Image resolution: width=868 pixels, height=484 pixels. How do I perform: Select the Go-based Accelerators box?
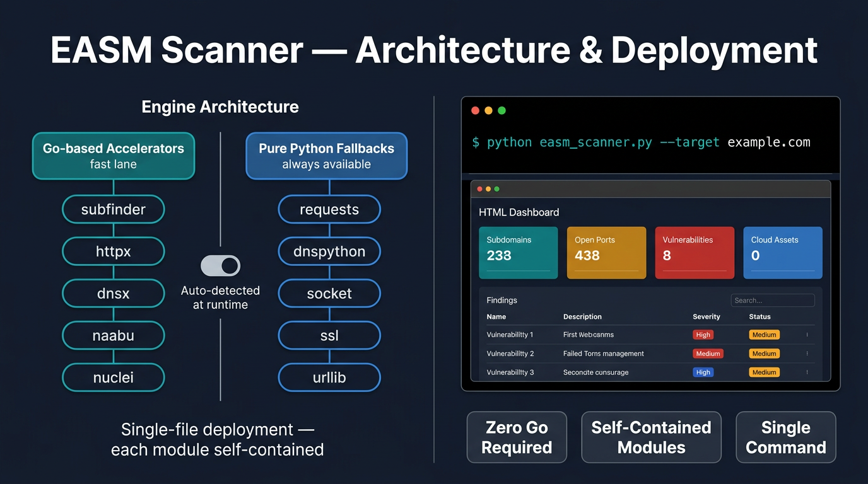tap(114, 156)
